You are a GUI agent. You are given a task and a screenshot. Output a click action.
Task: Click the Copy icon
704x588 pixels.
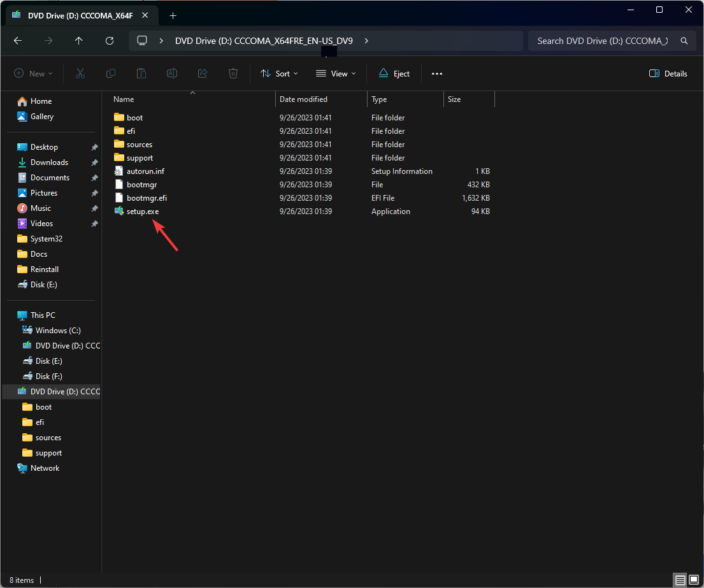110,73
